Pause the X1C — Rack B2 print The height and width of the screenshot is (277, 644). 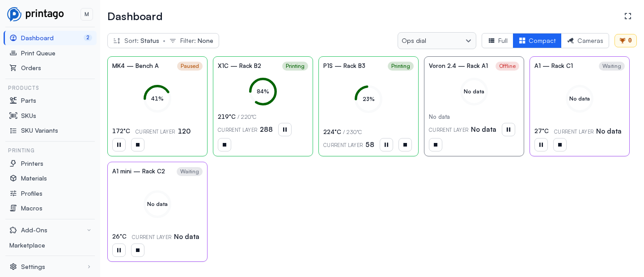coord(285,130)
